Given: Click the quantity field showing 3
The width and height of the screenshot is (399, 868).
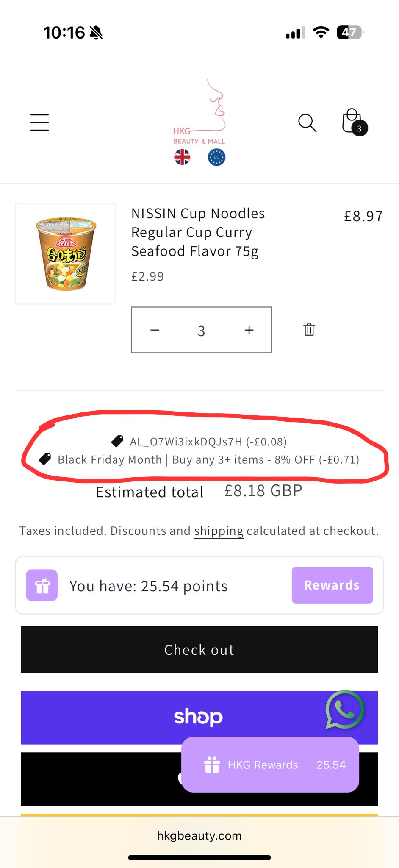Looking at the screenshot, I should pos(201,331).
